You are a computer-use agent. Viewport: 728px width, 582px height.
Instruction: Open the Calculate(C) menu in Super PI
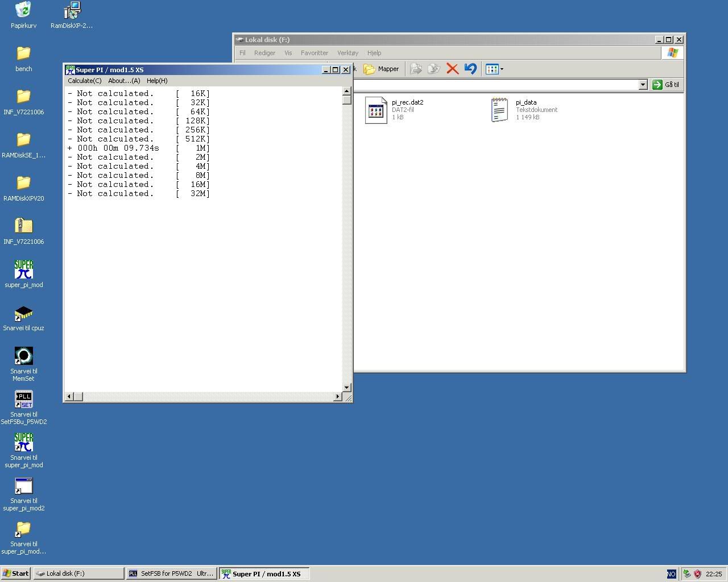[85, 81]
